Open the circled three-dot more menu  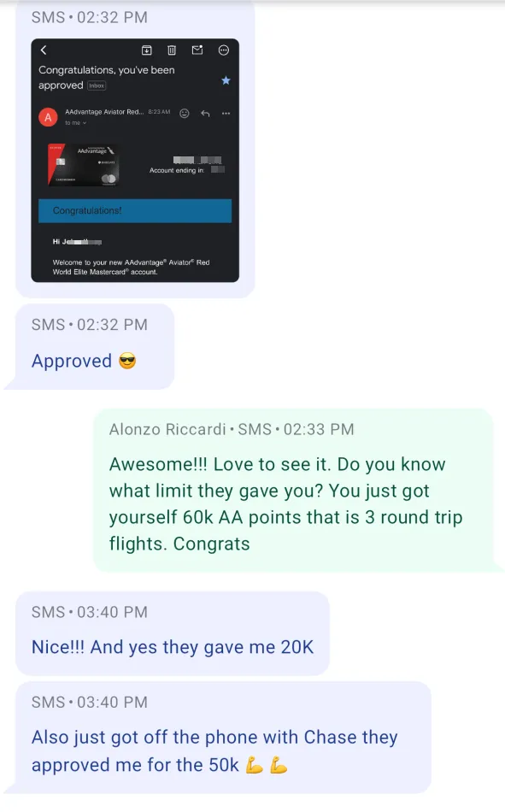[224, 50]
